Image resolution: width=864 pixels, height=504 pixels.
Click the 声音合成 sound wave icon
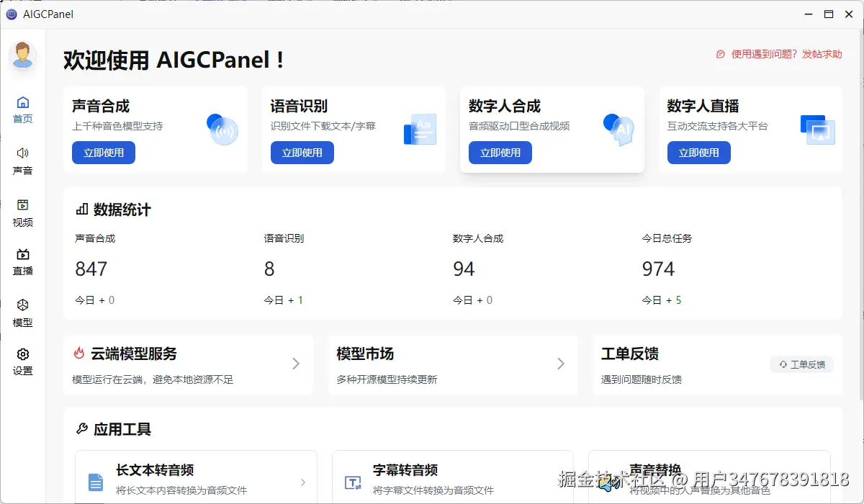[x=222, y=130]
